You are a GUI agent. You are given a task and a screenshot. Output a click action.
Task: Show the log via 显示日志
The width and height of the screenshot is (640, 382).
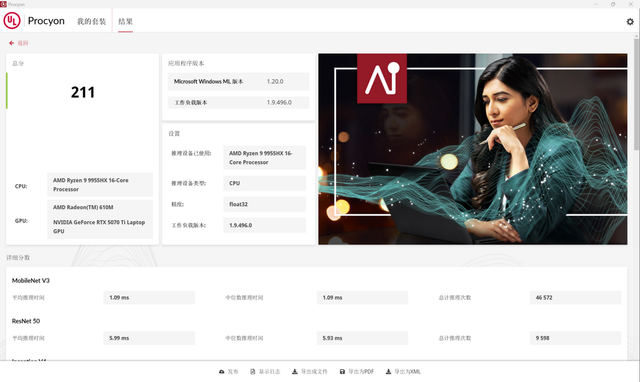(x=265, y=371)
